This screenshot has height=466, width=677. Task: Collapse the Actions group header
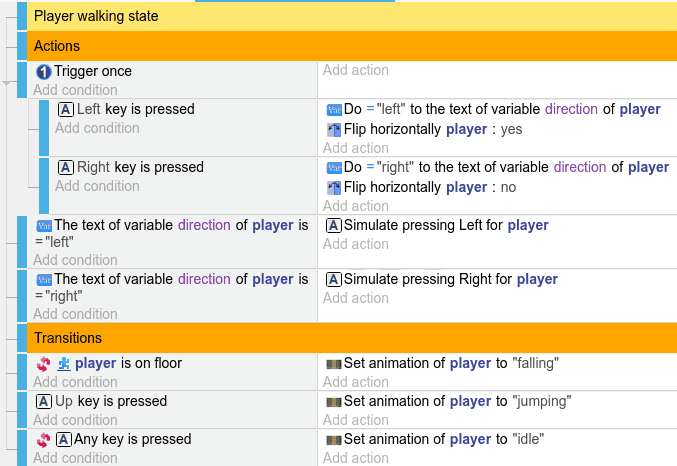point(23,46)
